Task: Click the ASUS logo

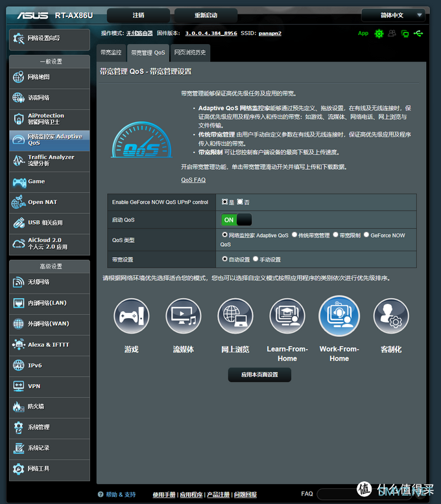Action: click(32, 16)
